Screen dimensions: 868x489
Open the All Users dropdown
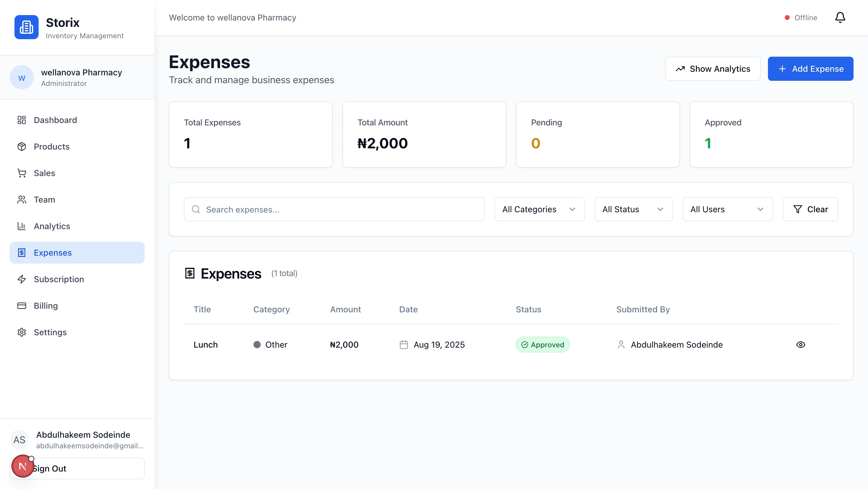click(727, 209)
